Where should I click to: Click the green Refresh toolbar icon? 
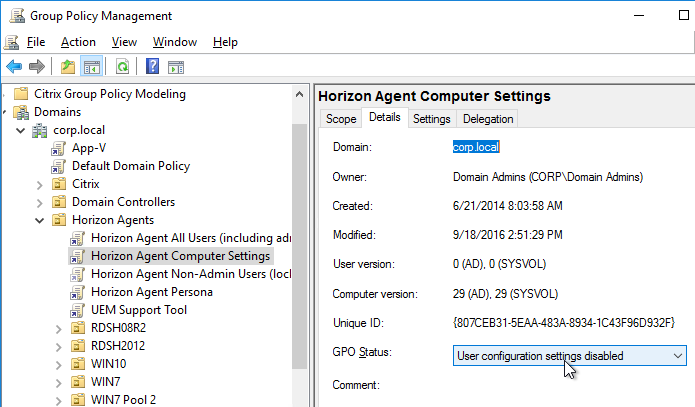coord(122,67)
